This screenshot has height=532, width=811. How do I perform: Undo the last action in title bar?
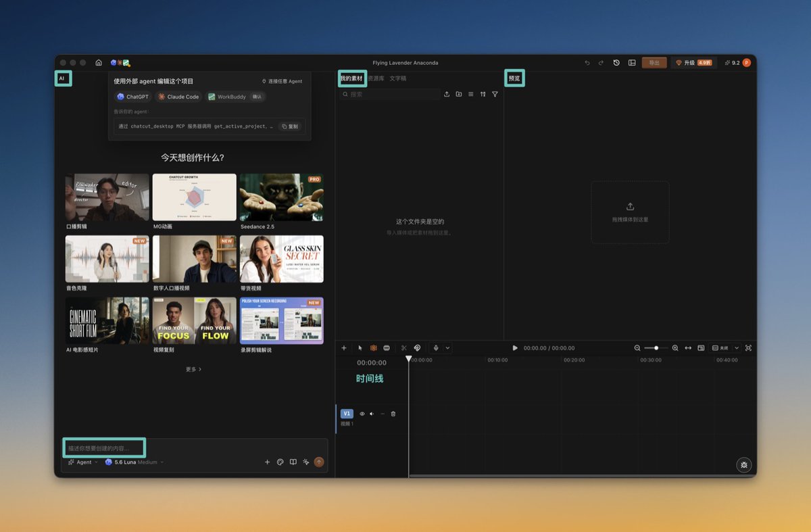587,63
